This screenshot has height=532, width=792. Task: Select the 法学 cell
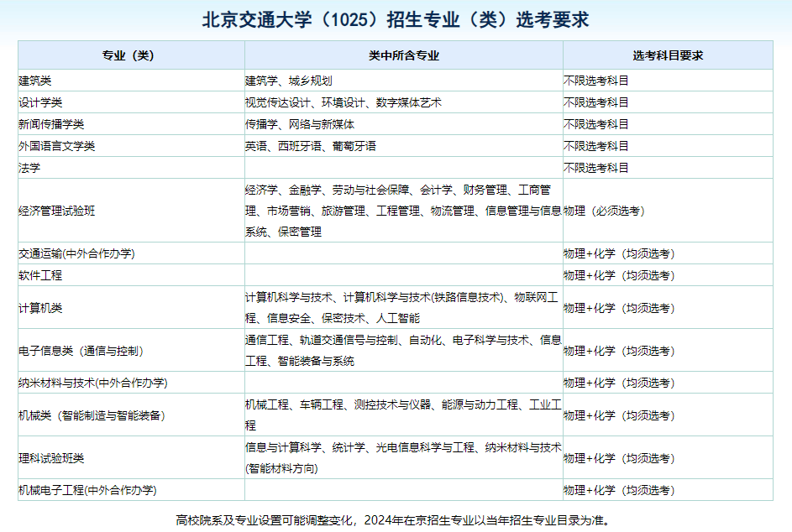tap(131, 168)
